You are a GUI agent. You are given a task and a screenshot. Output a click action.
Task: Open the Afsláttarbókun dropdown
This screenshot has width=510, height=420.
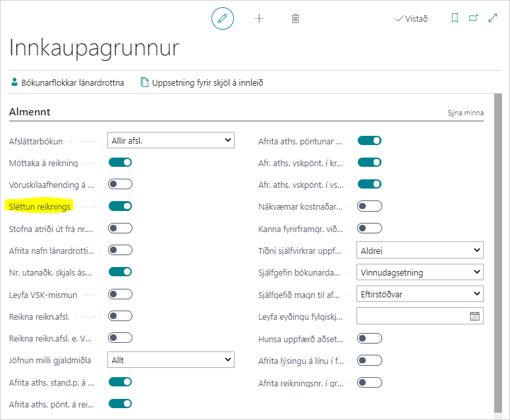[x=171, y=140]
